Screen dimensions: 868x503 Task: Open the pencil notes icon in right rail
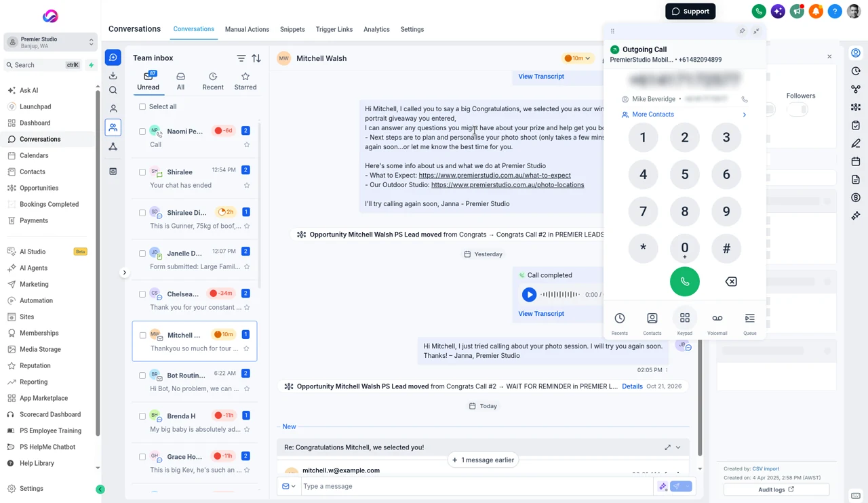(856, 143)
